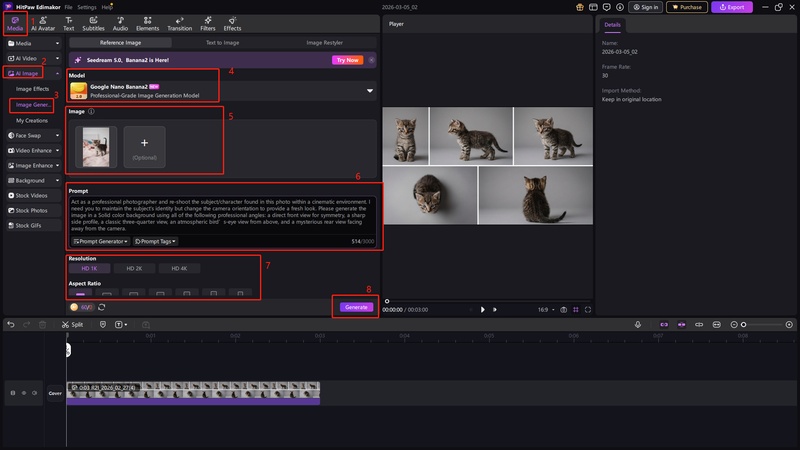Expand the Model selection dropdown
This screenshot has width=800, height=450.
point(370,91)
